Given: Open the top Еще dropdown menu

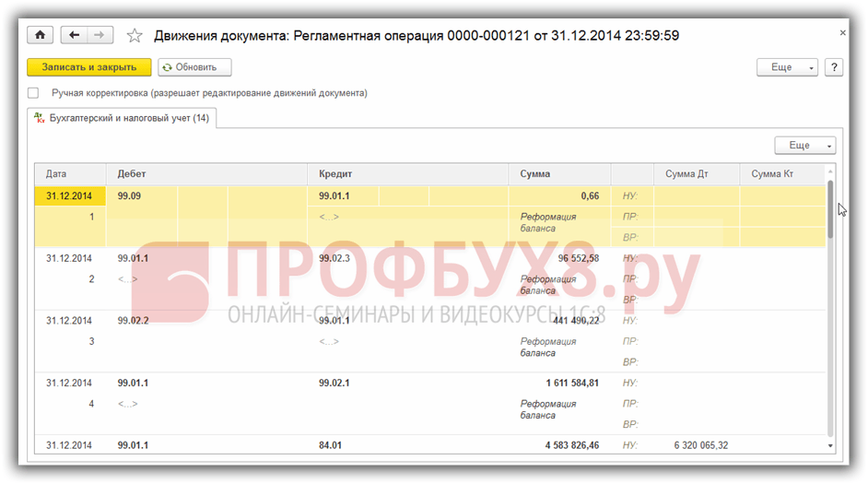Looking at the screenshot, I should 787,67.
